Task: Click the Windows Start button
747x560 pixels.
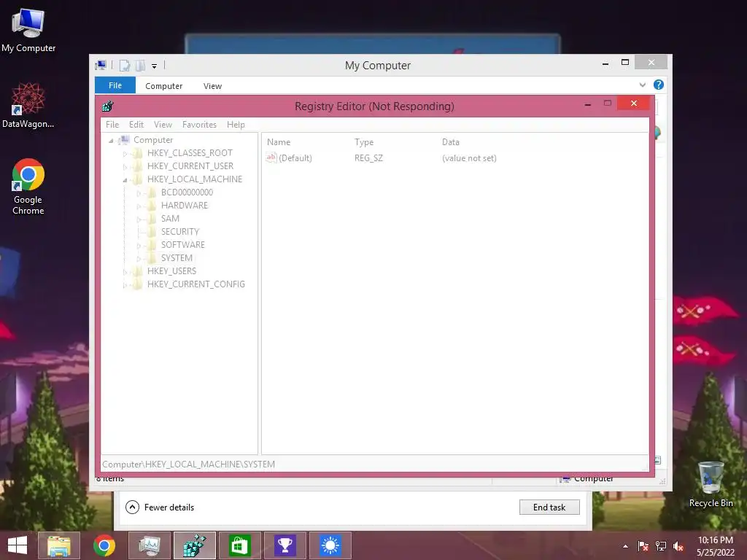Action: click(x=18, y=545)
